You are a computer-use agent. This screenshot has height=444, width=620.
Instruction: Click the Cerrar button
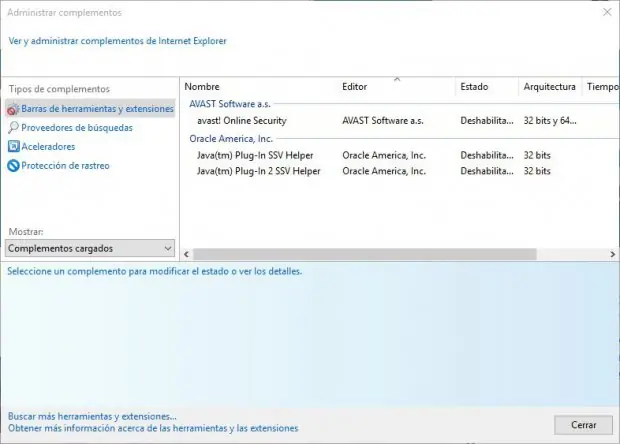pyautogui.click(x=583, y=425)
